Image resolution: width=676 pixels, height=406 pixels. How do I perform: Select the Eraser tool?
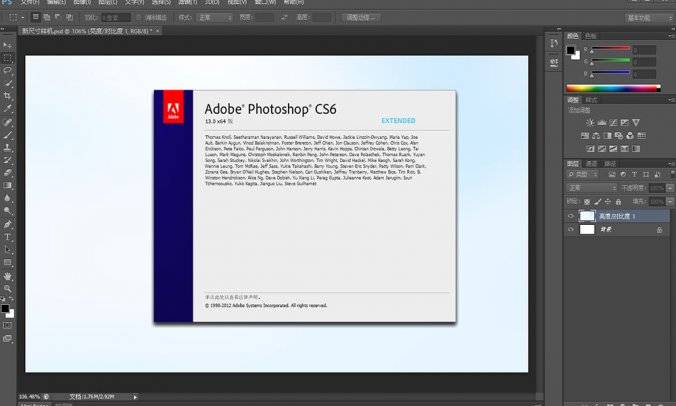coord(7,173)
